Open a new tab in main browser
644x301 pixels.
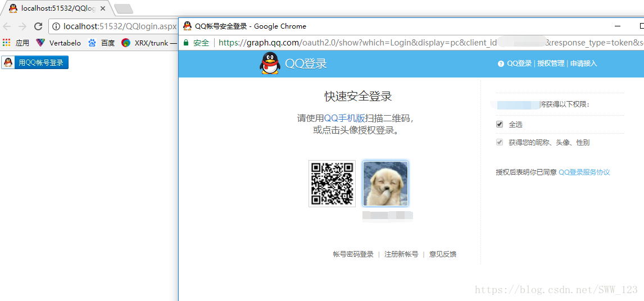pyautogui.click(x=123, y=8)
